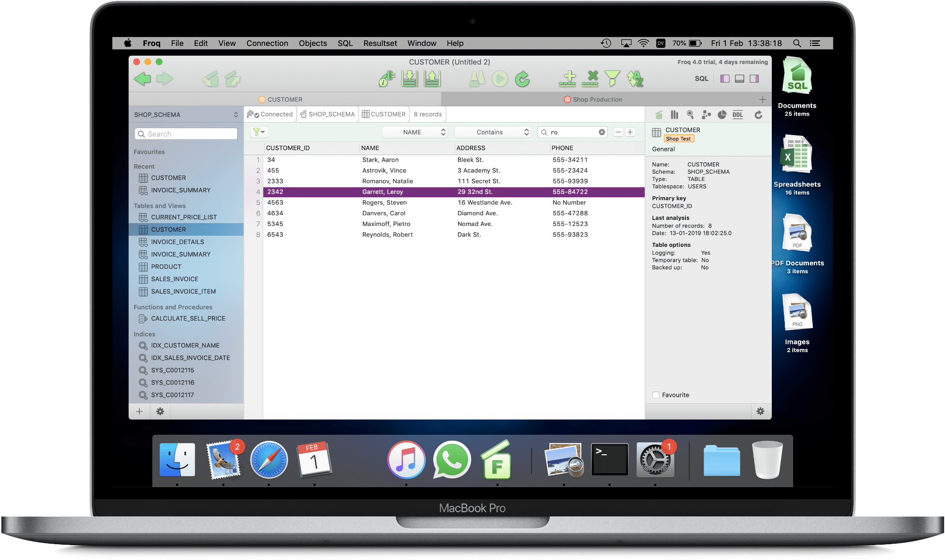Click the cell 'Romanov, Natalie'
The height and width of the screenshot is (560, 945).
pyautogui.click(x=387, y=181)
